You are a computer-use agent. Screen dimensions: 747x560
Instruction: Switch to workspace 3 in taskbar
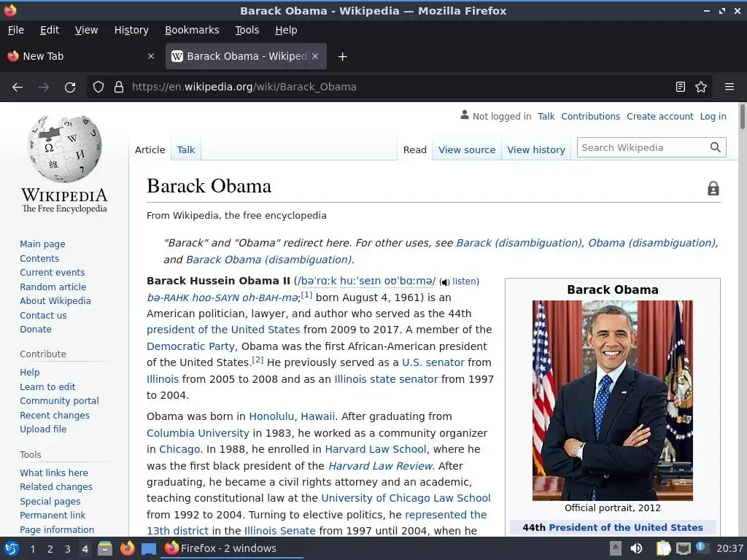(68, 548)
